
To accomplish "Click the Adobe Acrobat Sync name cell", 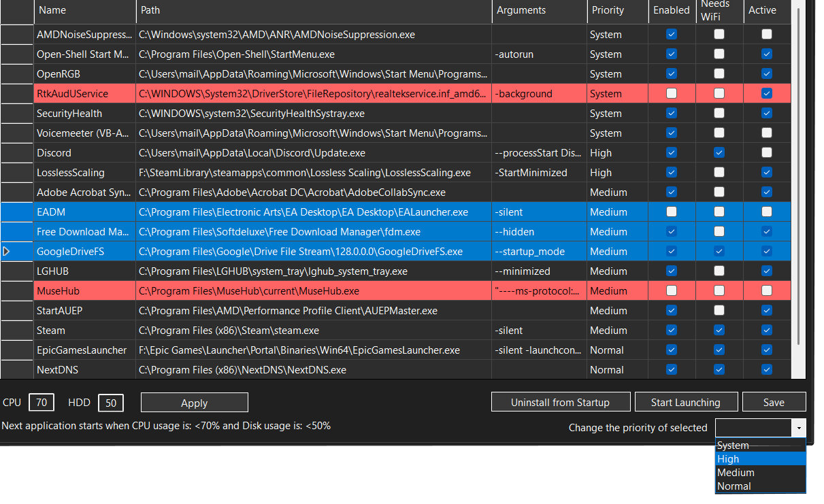I will (x=84, y=192).
